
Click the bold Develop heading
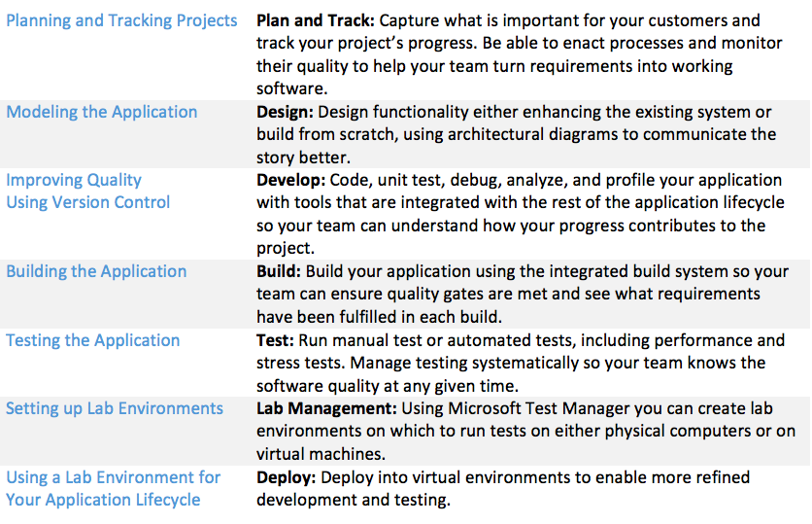[x=290, y=180]
